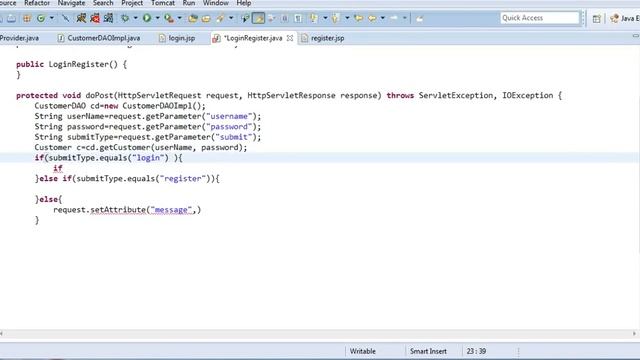Screen dimensions: 640x360
Task: Click the Smart Insert status entry
Action: click(x=428, y=351)
